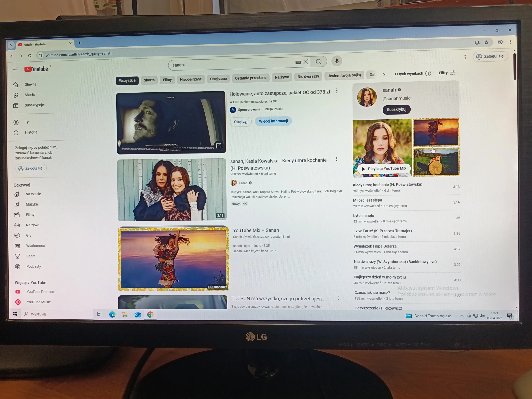Click Subskrybuj to subscribe to sanah
The height and width of the screenshot is (399, 532).
pos(396,109)
